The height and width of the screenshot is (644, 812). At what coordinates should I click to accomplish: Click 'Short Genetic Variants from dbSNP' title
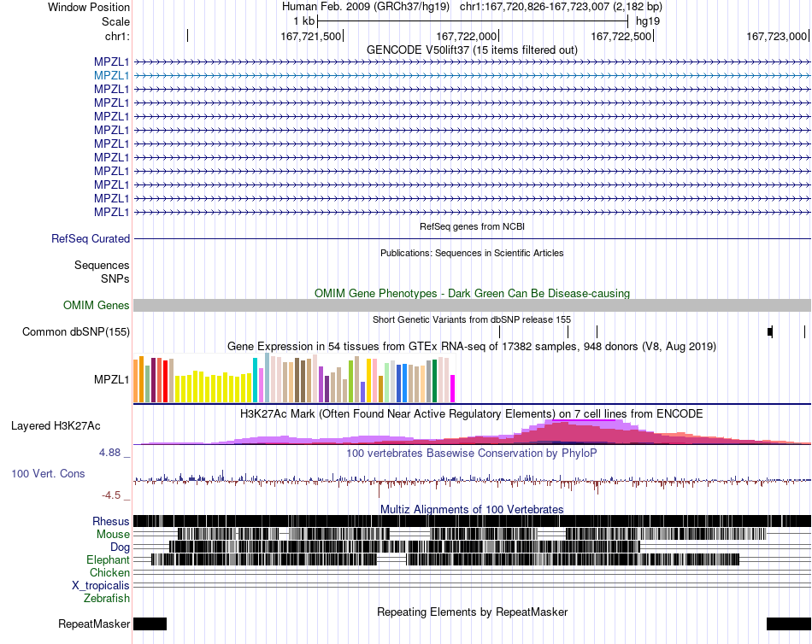pos(472,319)
